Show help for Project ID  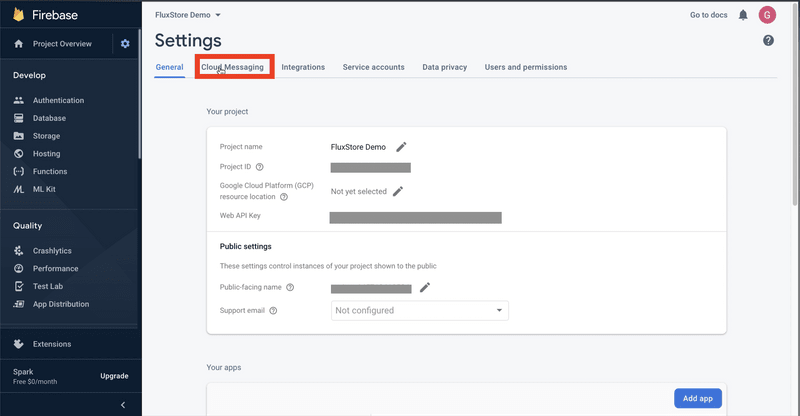[x=260, y=167]
